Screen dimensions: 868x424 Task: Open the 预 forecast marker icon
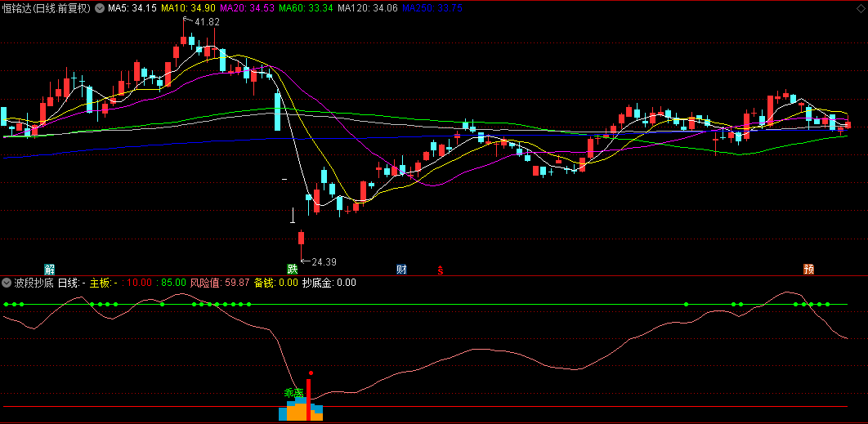[x=809, y=270]
